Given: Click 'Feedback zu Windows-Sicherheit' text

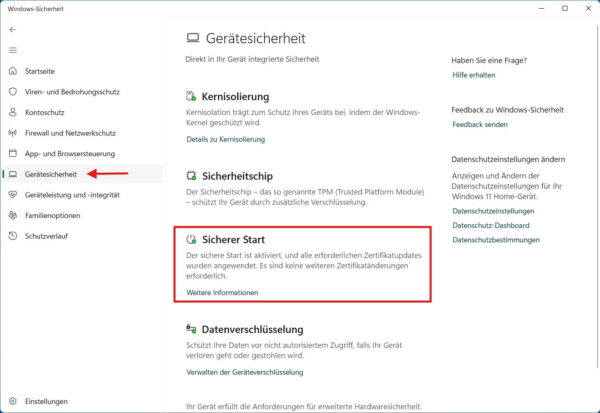Looking at the screenshot, I should 507,110.
